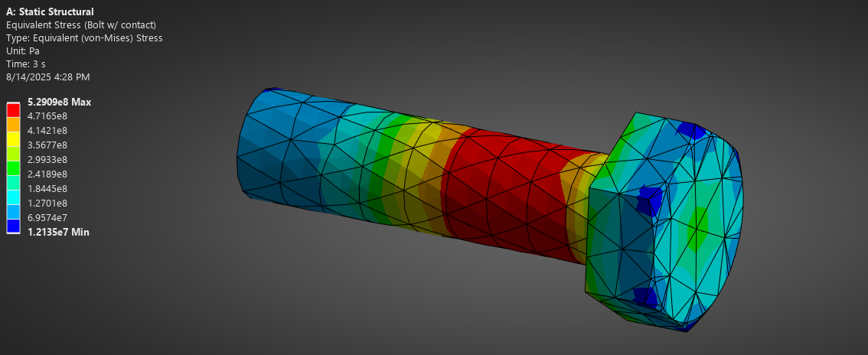The image size is (868, 355).
Task: Click the cyan legend color band
Action: pos(13,197)
